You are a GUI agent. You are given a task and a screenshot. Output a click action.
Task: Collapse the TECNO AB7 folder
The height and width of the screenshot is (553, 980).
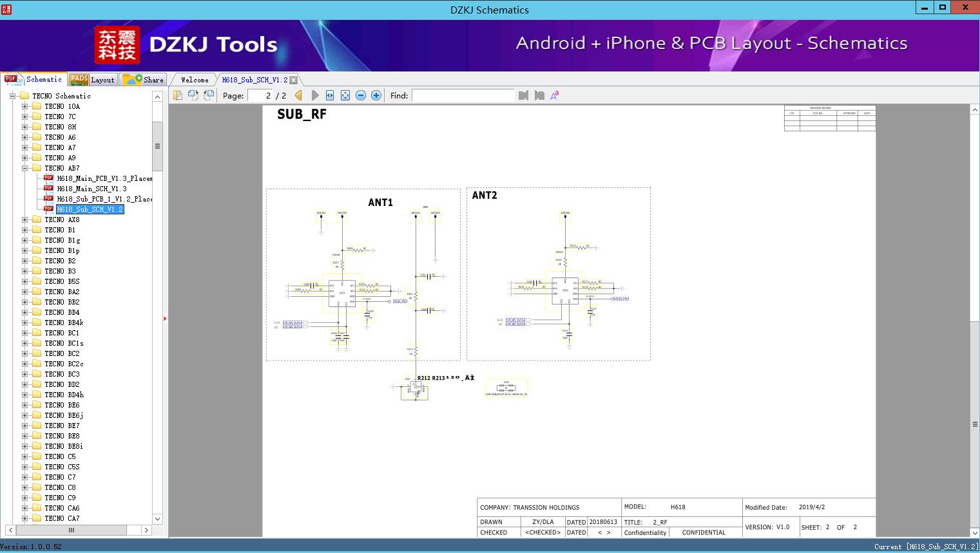pos(24,168)
